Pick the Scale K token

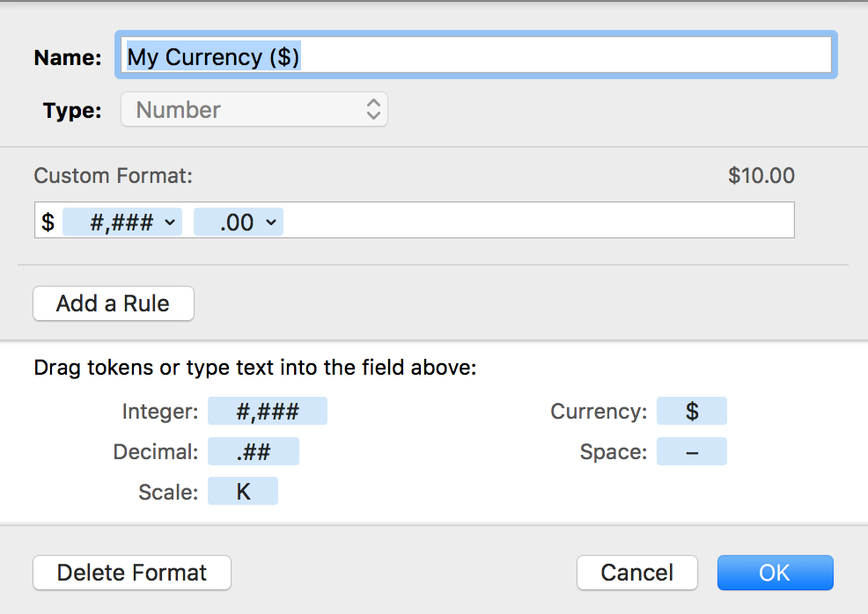point(243,492)
